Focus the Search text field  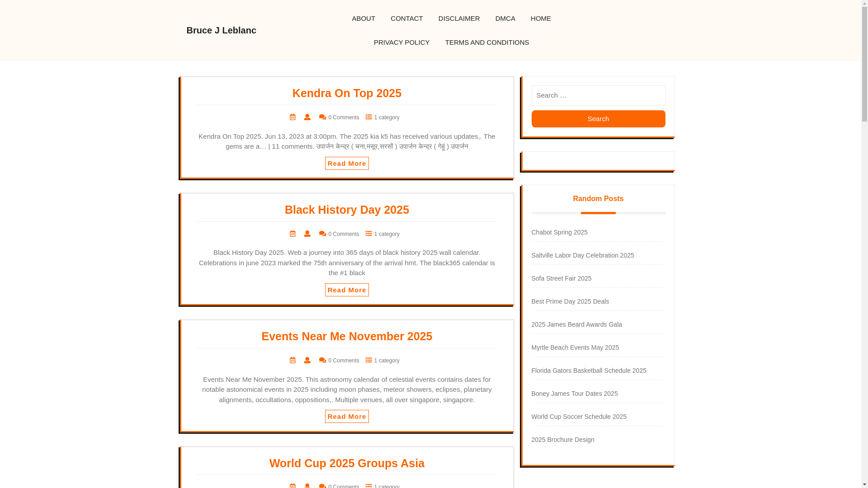[x=598, y=95]
